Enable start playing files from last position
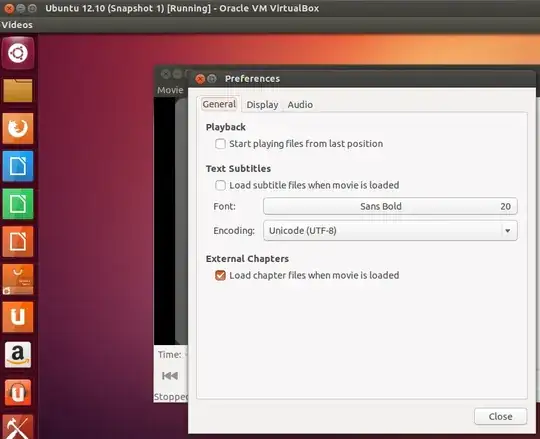Screen dimensions: 540x439 [x=220, y=144]
